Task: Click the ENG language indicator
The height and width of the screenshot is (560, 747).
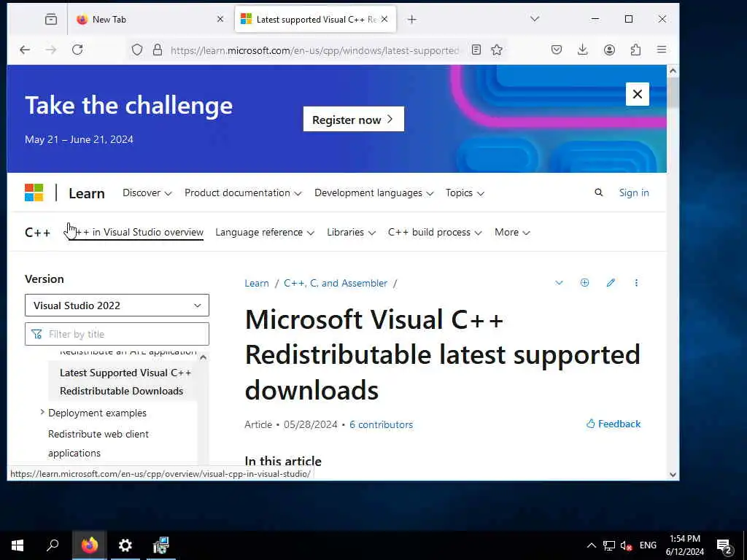Action: [x=648, y=545]
